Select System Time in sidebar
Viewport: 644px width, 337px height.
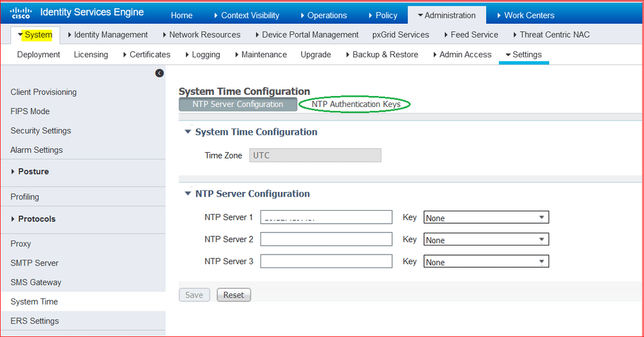pyautogui.click(x=34, y=302)
